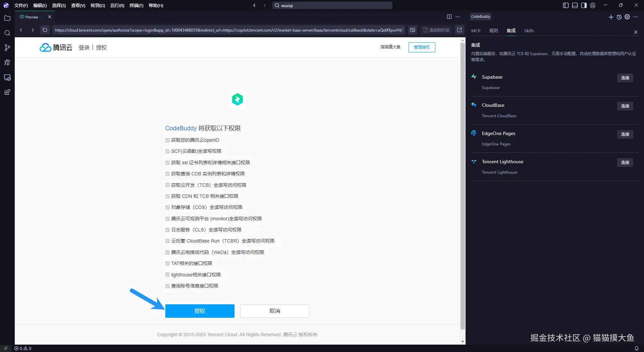Open CodeBuddy chat history
644x352 pixels.
tap(619, 17)
